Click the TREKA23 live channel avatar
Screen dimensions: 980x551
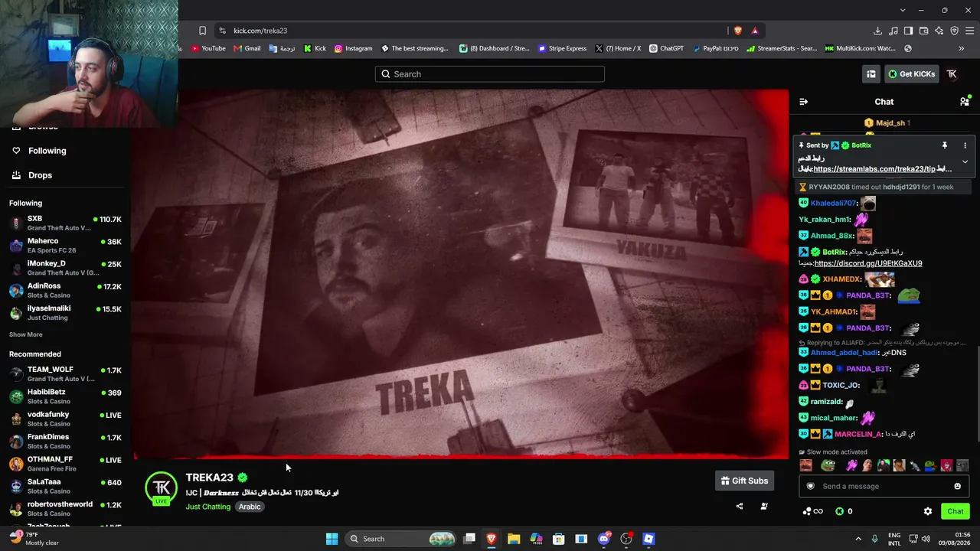coord(162,488)
